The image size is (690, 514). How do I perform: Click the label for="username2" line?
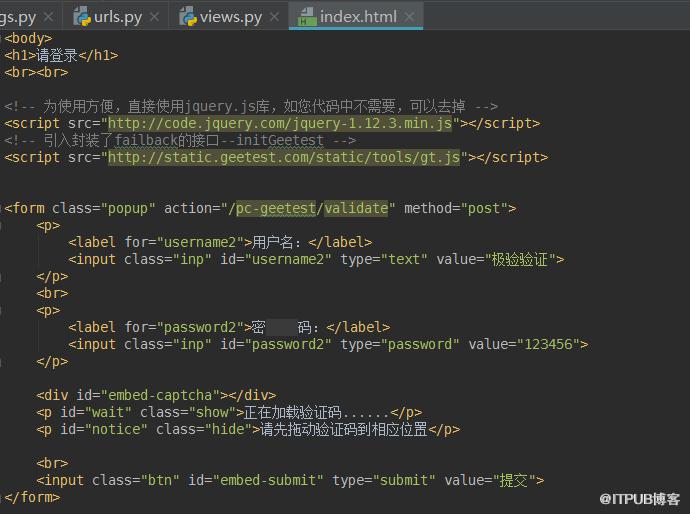220,242
